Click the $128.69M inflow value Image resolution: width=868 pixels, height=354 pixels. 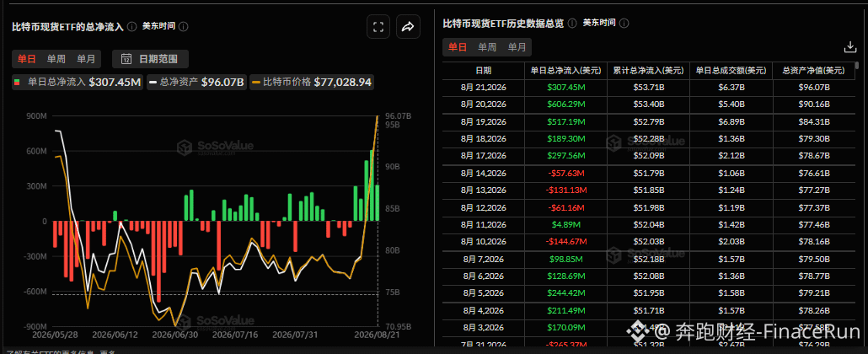pos(565,276)
